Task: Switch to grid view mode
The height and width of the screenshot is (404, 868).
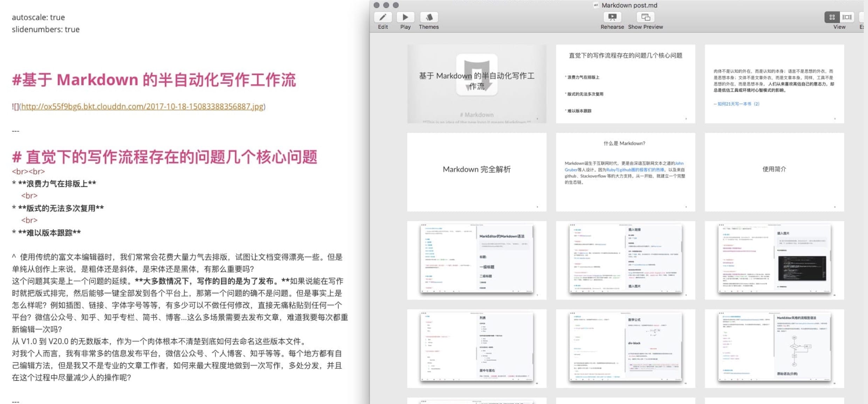Action: pyautogui.click(x=832, y=17)
